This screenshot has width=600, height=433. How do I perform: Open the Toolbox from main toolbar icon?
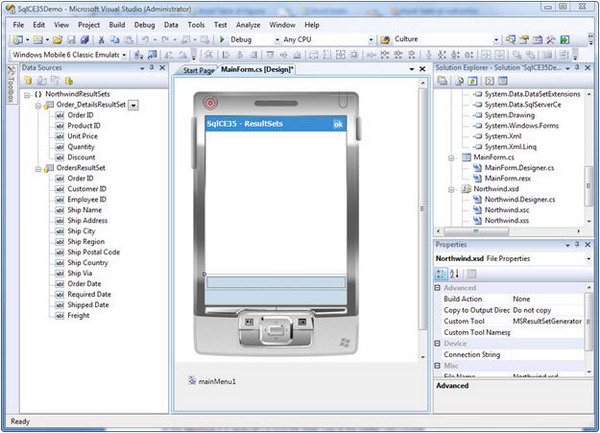551,39
